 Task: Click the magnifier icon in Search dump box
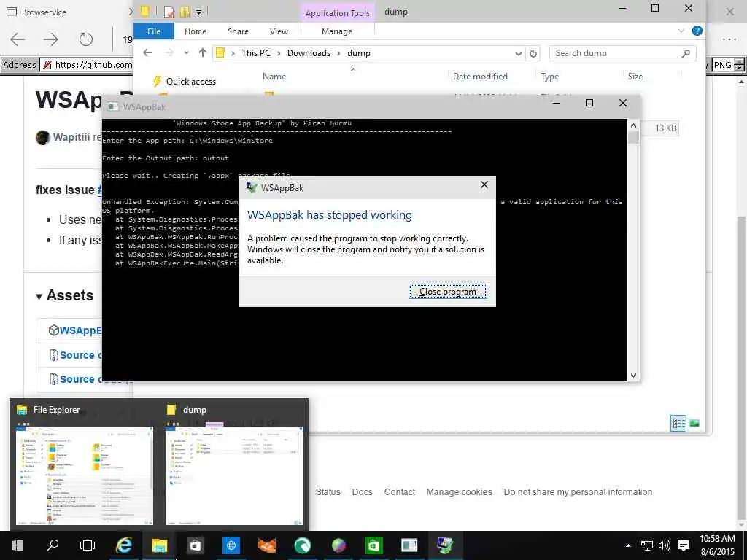(x=686, y=53)
